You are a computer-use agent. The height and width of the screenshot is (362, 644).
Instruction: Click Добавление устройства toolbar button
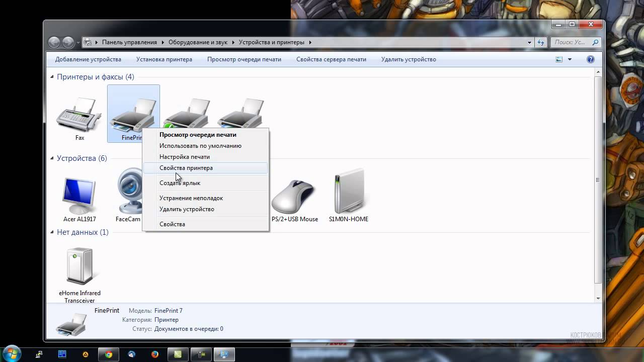coord(88,59)
